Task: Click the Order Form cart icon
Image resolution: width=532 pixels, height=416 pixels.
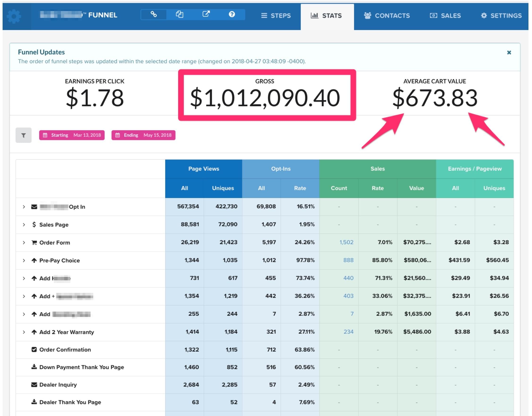Action: click(x=34, y=242)
